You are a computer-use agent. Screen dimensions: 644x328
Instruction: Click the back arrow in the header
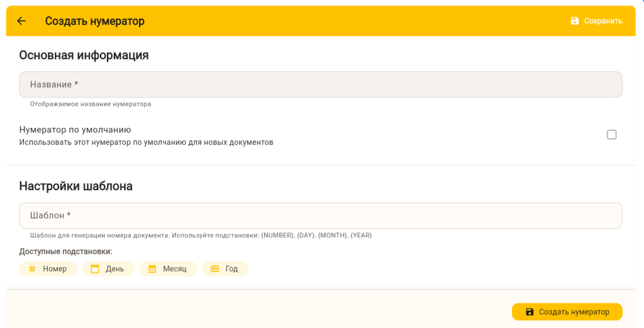(21, 21)
